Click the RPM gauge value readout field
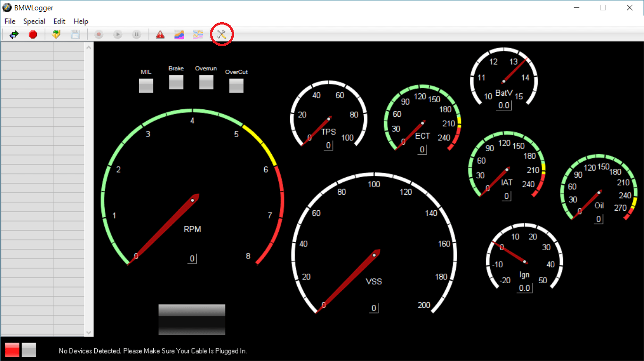 pos(192,258)
